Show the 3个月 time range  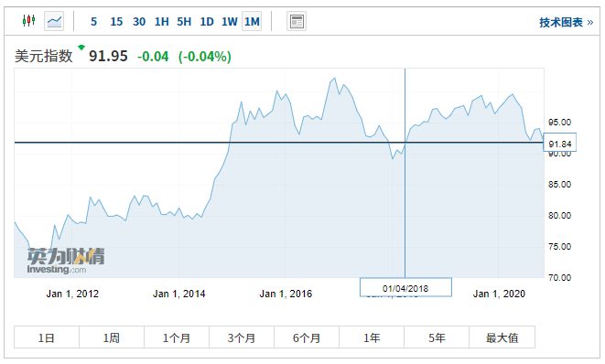242,337
